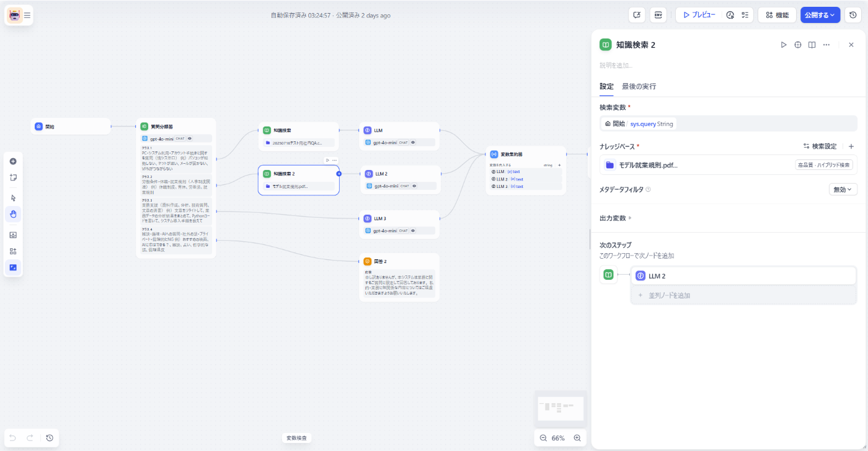
Task: Click the メタデータフィルタ help icon
Action: pyautogui.click(x=648, y=189)
